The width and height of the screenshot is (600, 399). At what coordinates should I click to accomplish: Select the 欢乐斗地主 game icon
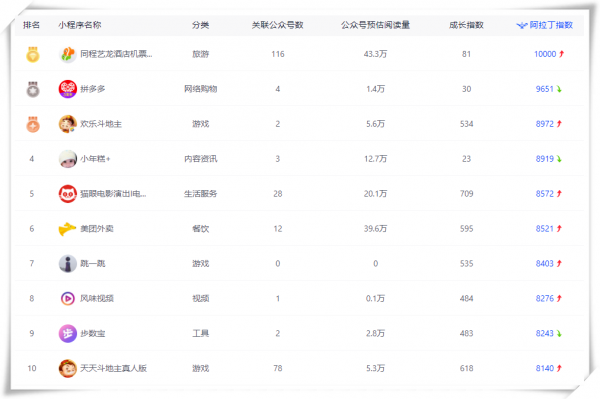tap(68, 124)
